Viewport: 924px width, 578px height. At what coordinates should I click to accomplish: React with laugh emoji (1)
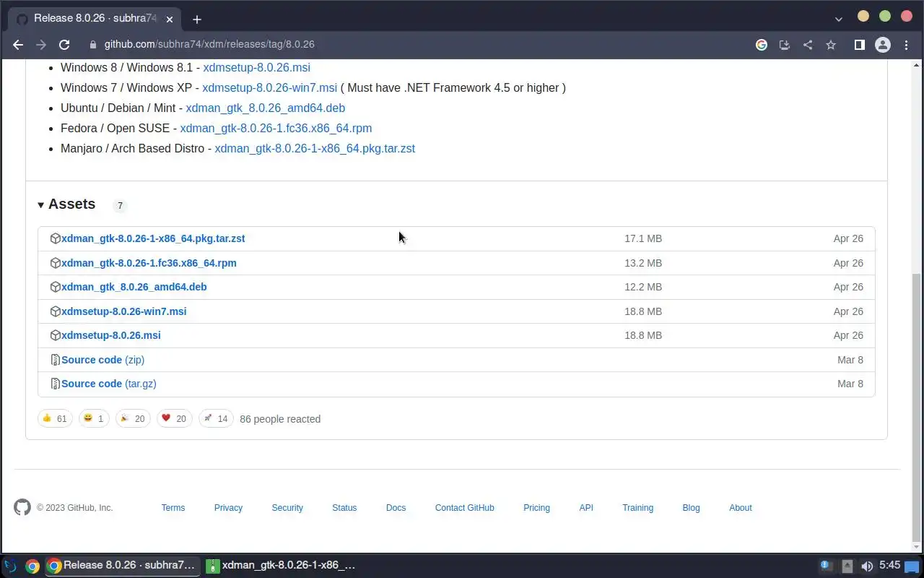94,418
